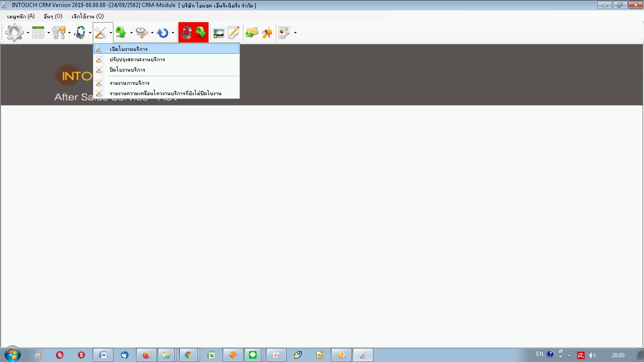
Task: Click the red-highlighted headset icon
Action: (x=186, y=33)
